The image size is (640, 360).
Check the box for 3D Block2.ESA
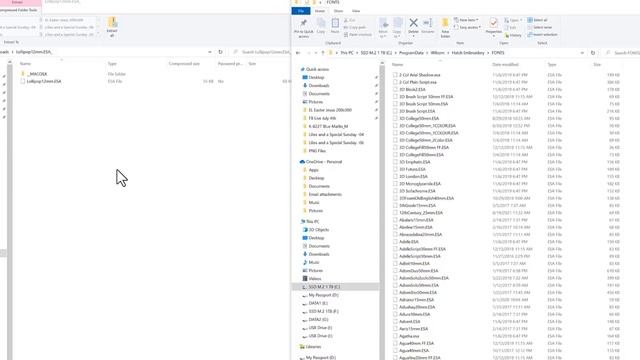pos(395,89)
